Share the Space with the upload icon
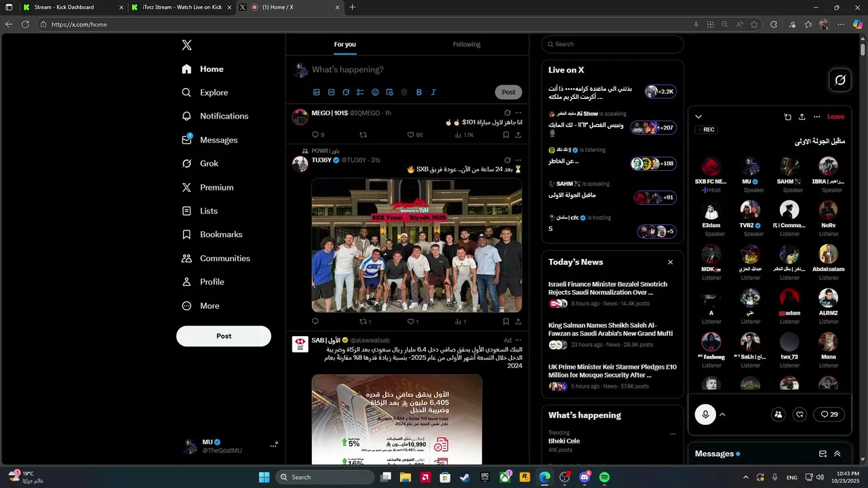The image size is (868, 488). 802,117
